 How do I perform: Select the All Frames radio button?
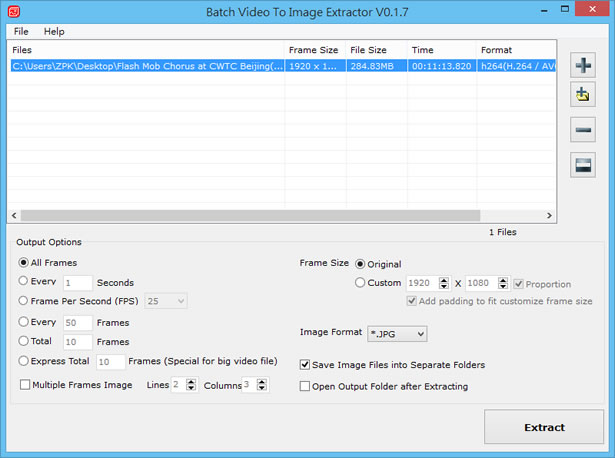point(24,262)
